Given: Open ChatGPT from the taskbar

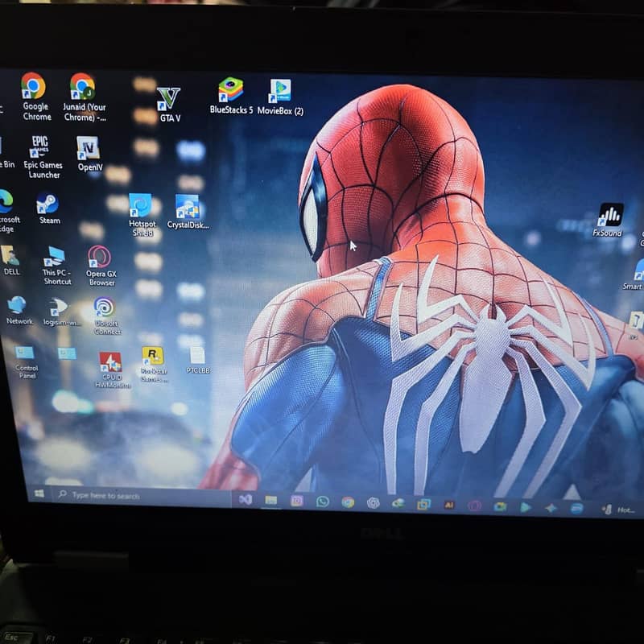Looking at the screenshot, I should [373, 502].
